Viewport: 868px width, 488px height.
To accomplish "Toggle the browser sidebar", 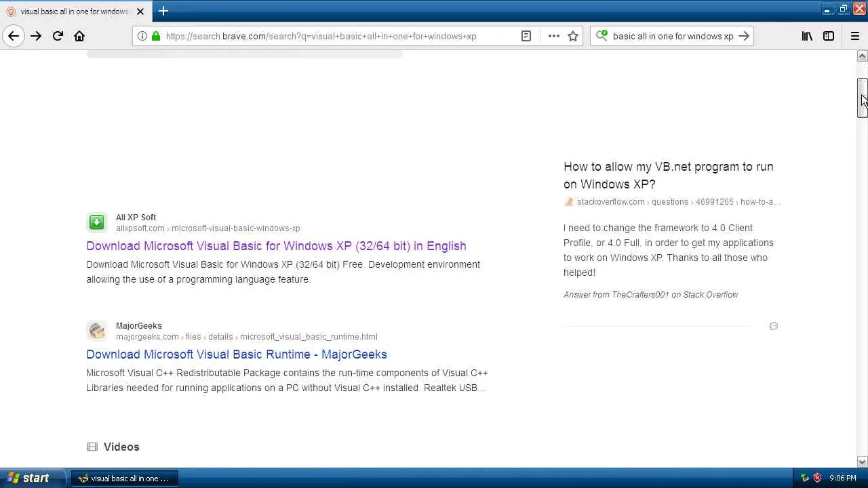I will coord(829,36).
